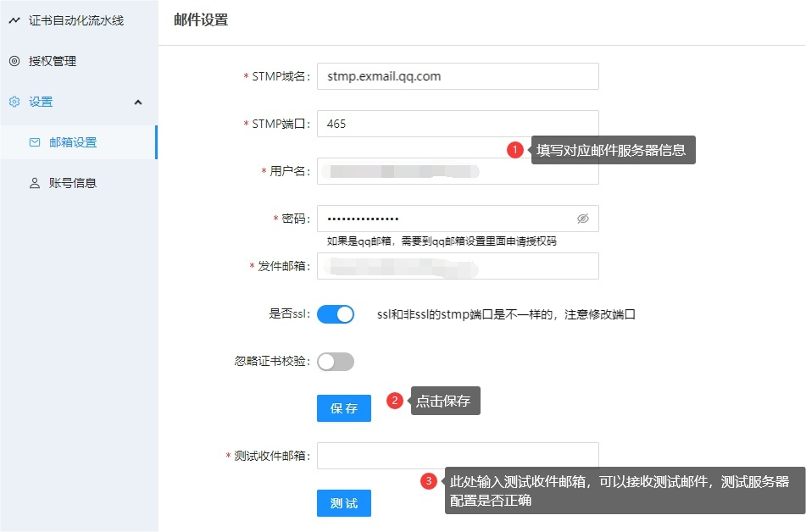
Task: Click the red step marker numbered 2
Action: tap(394, 401)
